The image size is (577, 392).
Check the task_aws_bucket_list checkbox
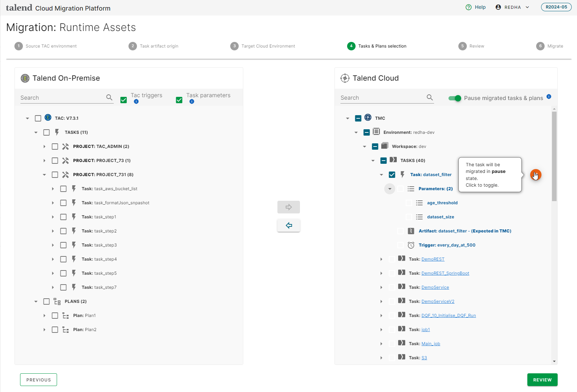63,189
